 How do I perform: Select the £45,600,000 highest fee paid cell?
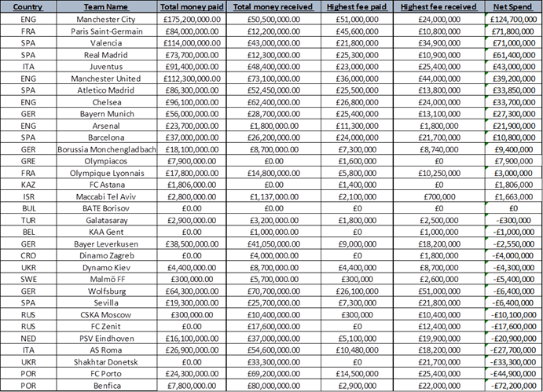pyautogui.click(x=357, y=31)
